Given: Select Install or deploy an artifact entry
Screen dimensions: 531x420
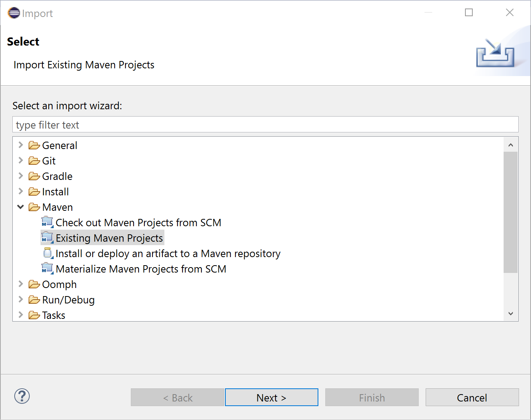Looking at the screenshot, I should click(x=168, y=254).
